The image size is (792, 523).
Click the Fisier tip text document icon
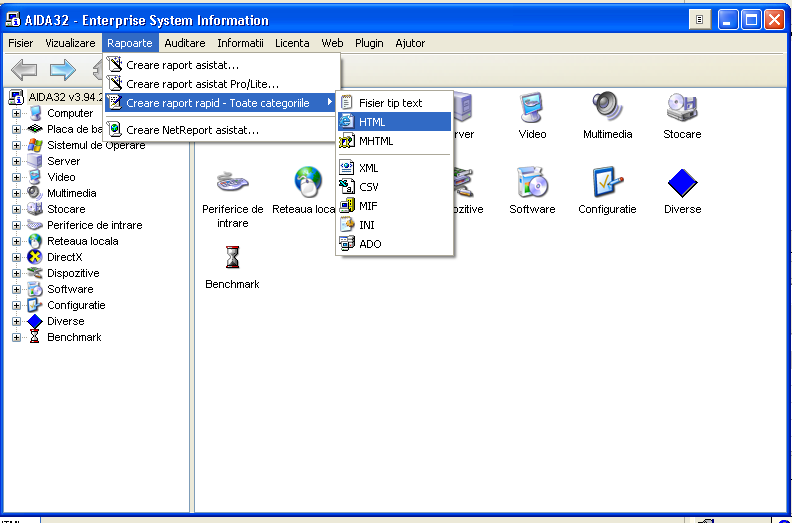coord(346,103)
